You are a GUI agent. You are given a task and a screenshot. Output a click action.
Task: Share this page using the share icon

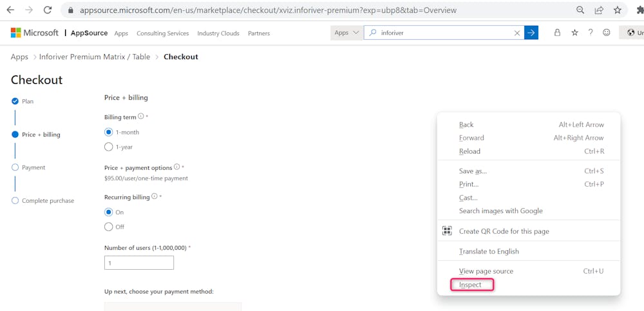(x=599, y=10)
